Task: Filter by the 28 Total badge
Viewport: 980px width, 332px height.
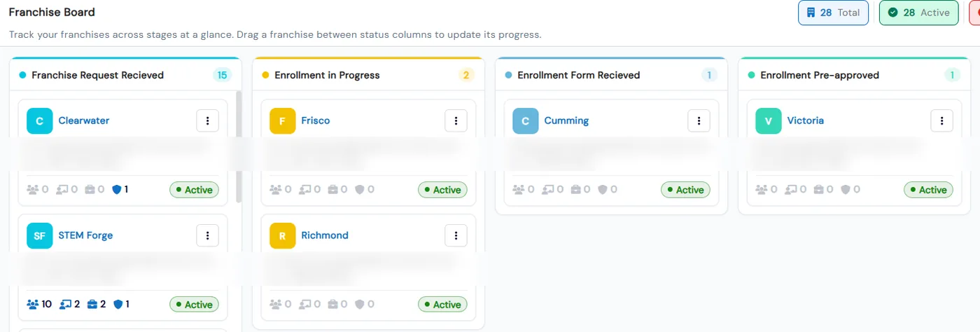Action: point(833,13)
